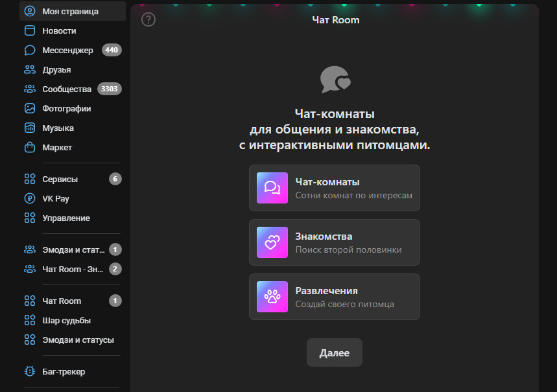Click the 6 badge on Сервисы
This screenshot has width=557, height=392.
click(115, 179)
